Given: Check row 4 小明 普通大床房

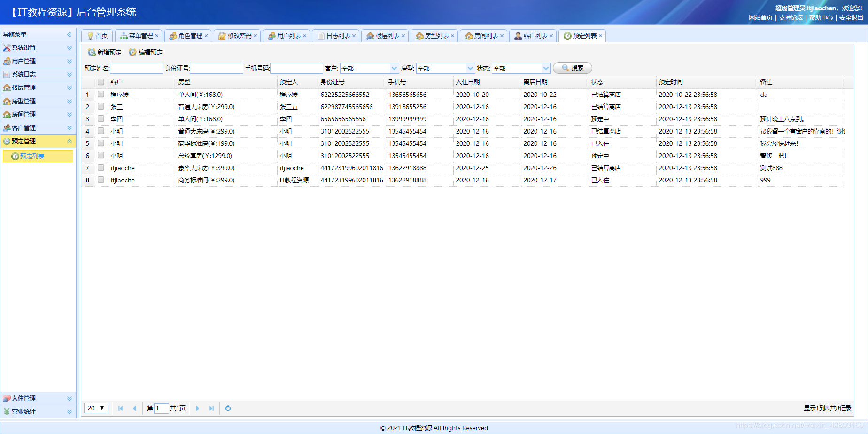Looking at the screenshot, I should (x=101, y=131).
